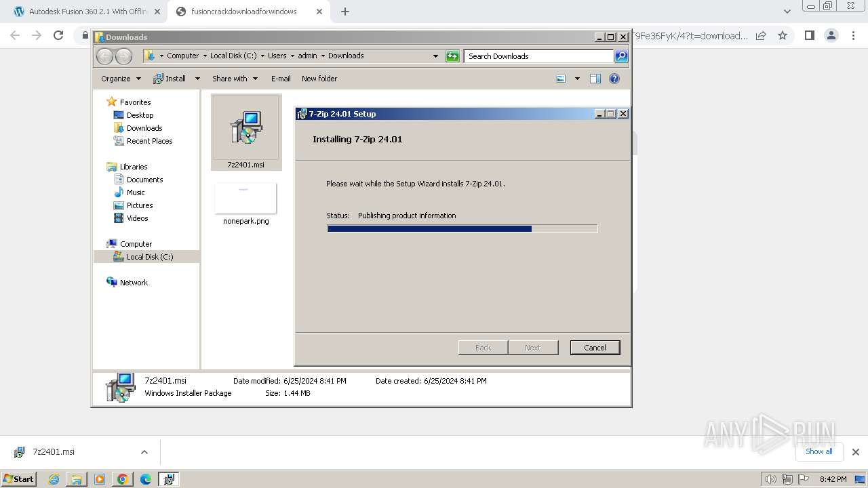Open Microsoft Edge from taskbar

[x=145, y=479]
